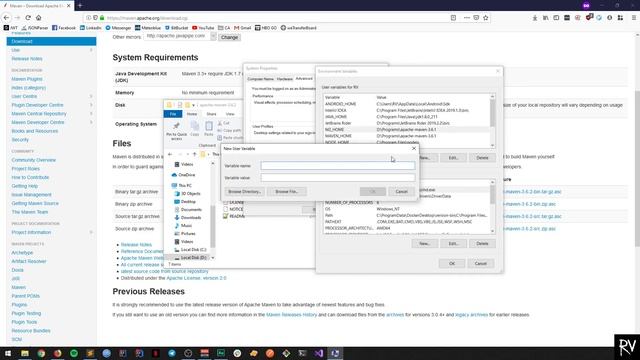640x360 pixels.
Task: Click New under System variables list
Action: (424, 243)
